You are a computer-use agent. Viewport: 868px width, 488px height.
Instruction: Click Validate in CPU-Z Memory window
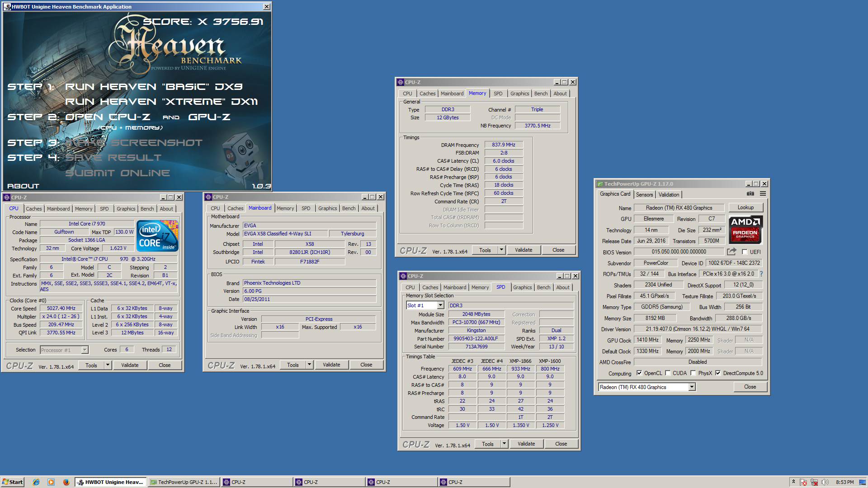click(x=524, y=250)
